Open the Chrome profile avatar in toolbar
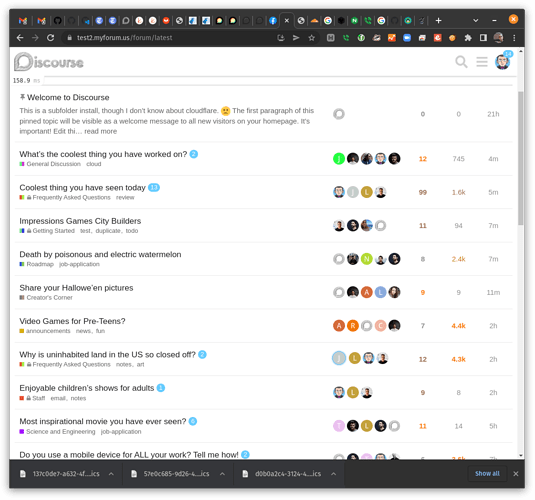535x500 pixels. point(498,38)
